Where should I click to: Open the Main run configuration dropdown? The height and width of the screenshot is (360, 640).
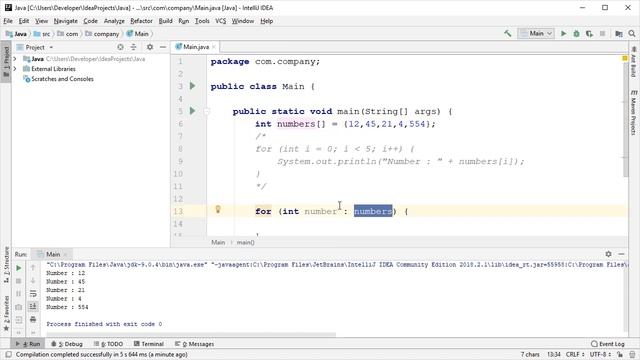pos(536,33)
